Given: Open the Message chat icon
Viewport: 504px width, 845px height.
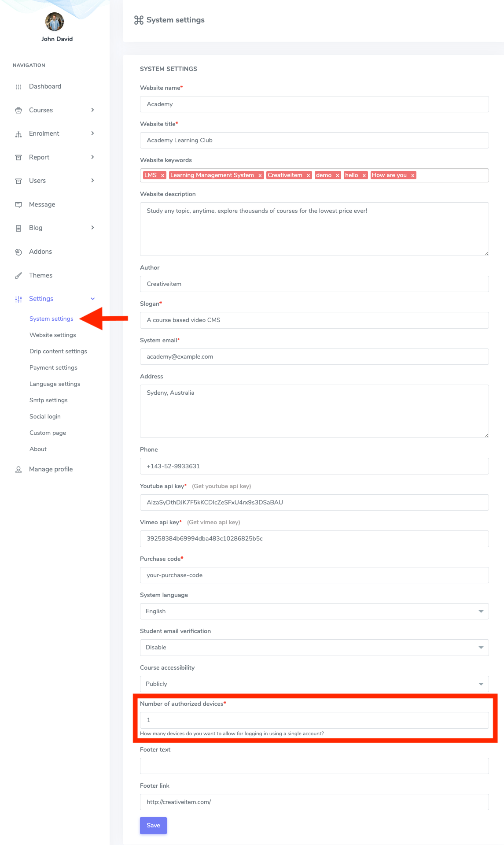Looking at the screenshot, I should pyautogui.click(x=18, y=204).
